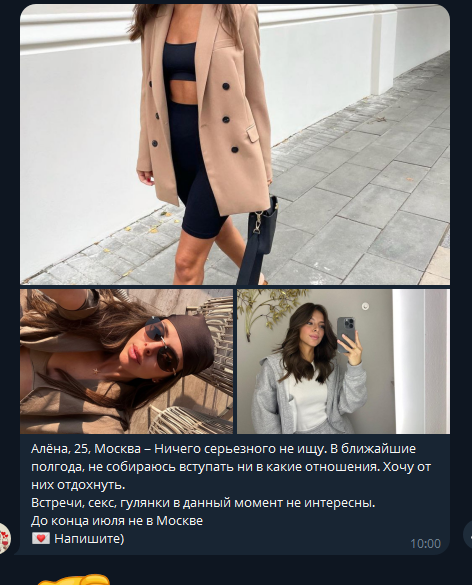472x585 pixels.
Task: Click the caption line starting "Алёна, 25, Москва"
Action: pos(223,448)
